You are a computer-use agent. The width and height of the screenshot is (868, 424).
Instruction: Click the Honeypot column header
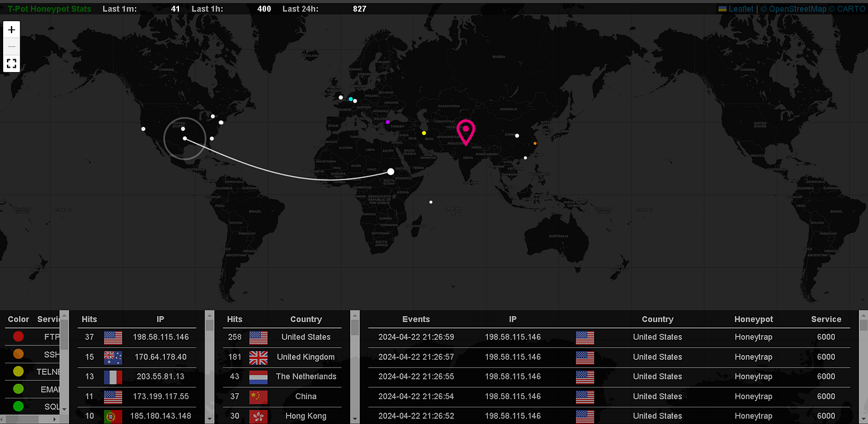pyautogui.click(x=754, y=319)
